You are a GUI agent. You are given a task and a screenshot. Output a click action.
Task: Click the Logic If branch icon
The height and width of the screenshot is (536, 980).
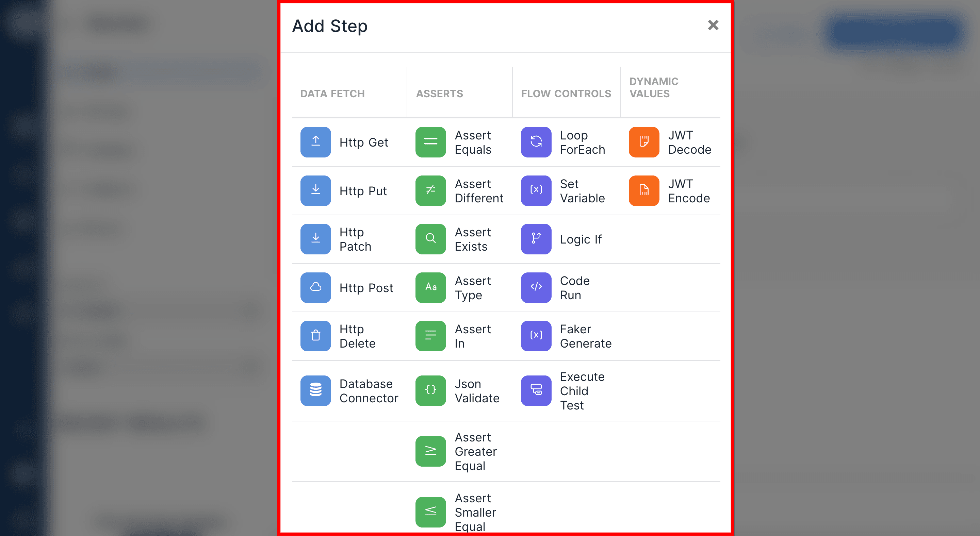point(536,239)
